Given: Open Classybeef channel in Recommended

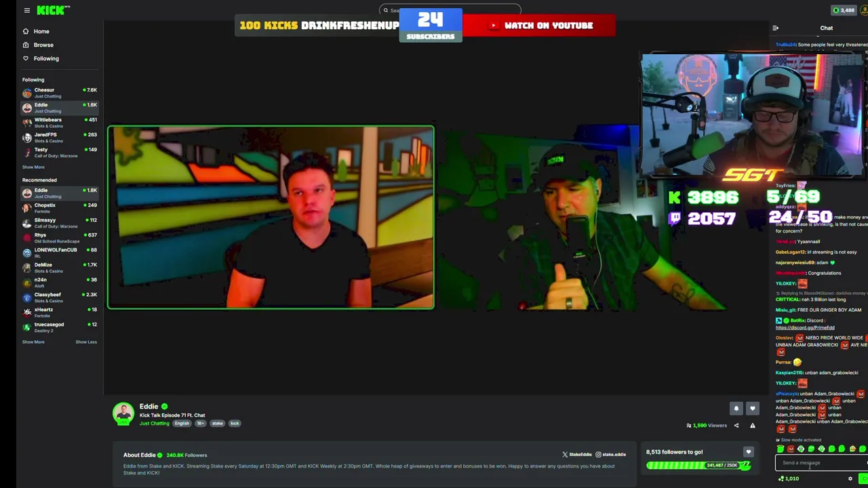Looking at the screenshot, I should 60,298.
